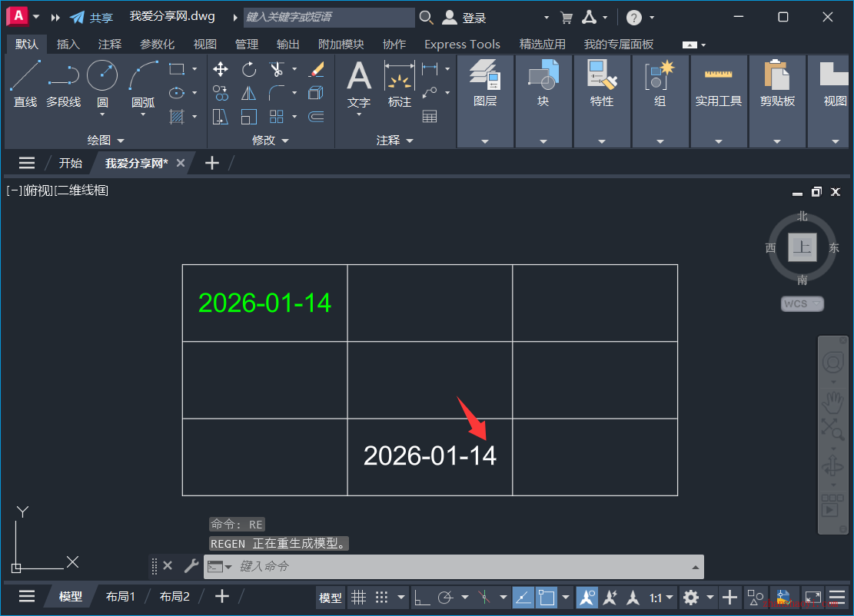
Task: Switch to the Insert (插入) ribbon tab
Action: tap(68, 44)
